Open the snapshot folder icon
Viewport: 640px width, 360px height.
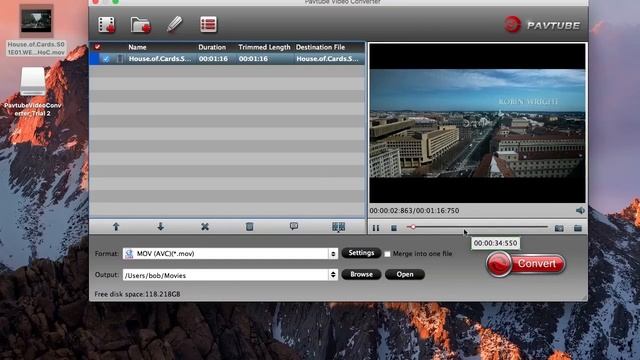(578, 228)
